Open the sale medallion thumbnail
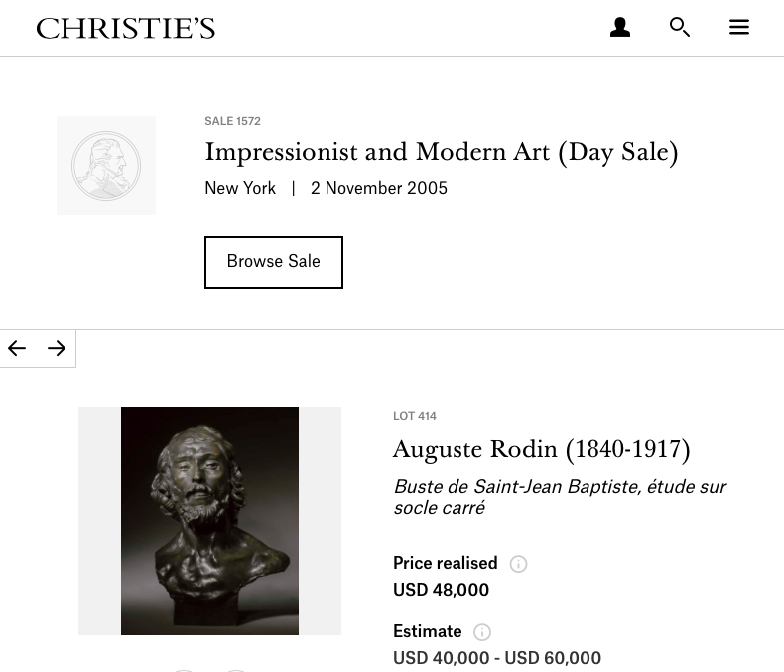The width and height of the screenshot is (784, 672). pyautogui.click(x=106, y=166)
